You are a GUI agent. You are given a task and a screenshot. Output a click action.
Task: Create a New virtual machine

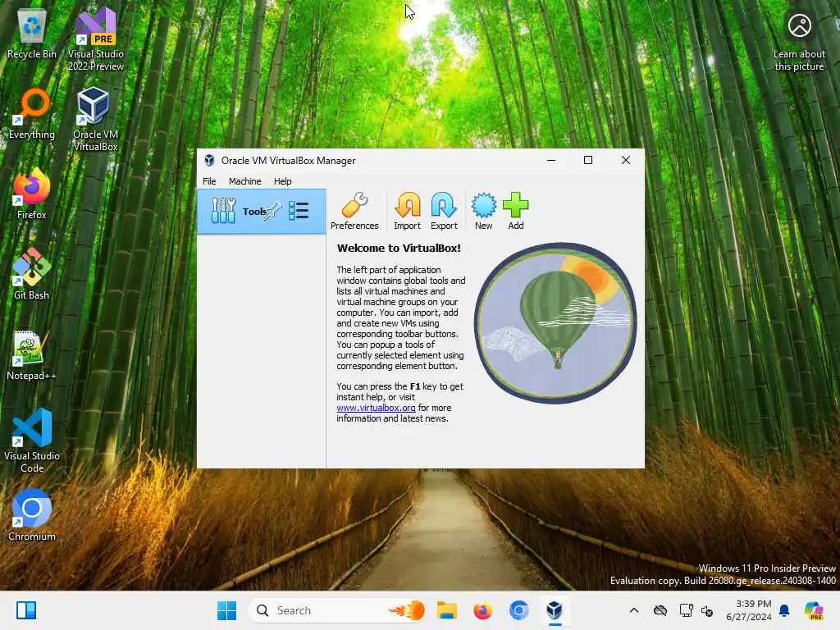(483, 212)
